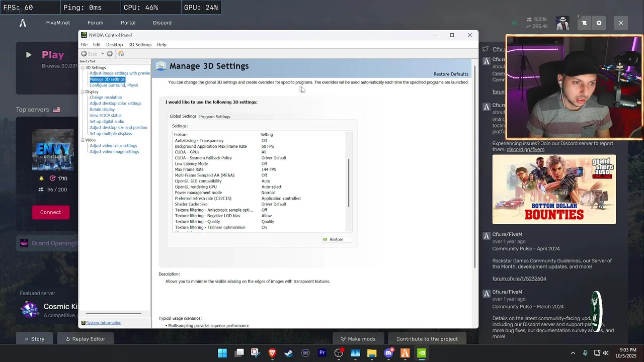Open forum.cfx.re/t/5232604 link
This screenshot has width=644, height=362.
click(519, 279)
